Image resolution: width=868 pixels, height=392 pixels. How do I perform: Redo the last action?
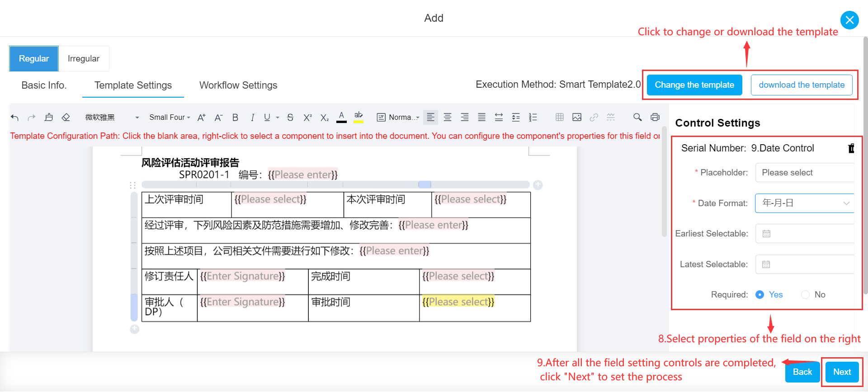coord(32,118)
